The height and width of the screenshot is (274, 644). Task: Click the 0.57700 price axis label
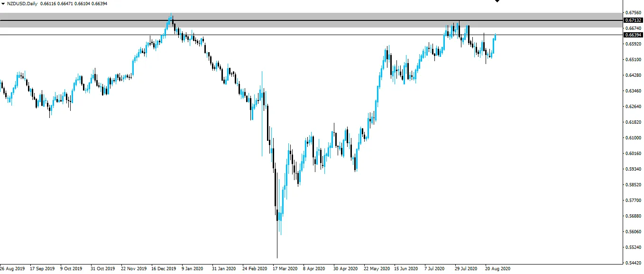point(633,201)
